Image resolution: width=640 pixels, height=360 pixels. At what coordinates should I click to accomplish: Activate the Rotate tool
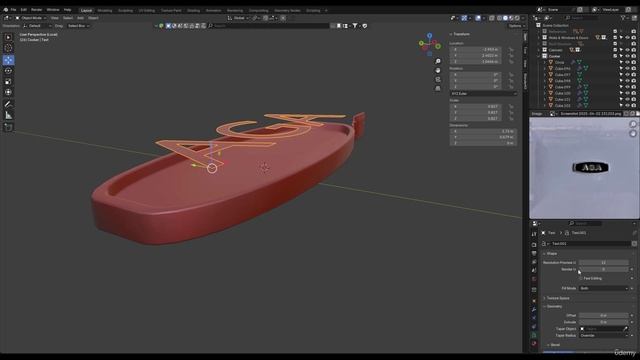pos(8,71)
